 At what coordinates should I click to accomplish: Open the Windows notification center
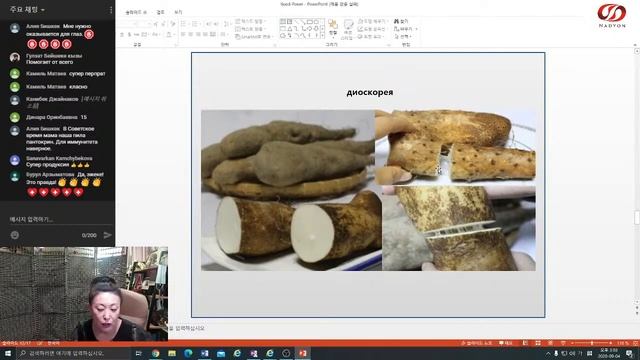[629, 353]
